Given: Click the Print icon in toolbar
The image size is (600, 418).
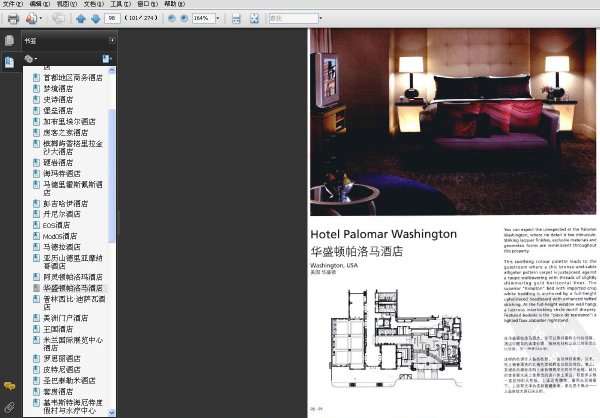Looking at the screenshot, I should coord(13,18).
